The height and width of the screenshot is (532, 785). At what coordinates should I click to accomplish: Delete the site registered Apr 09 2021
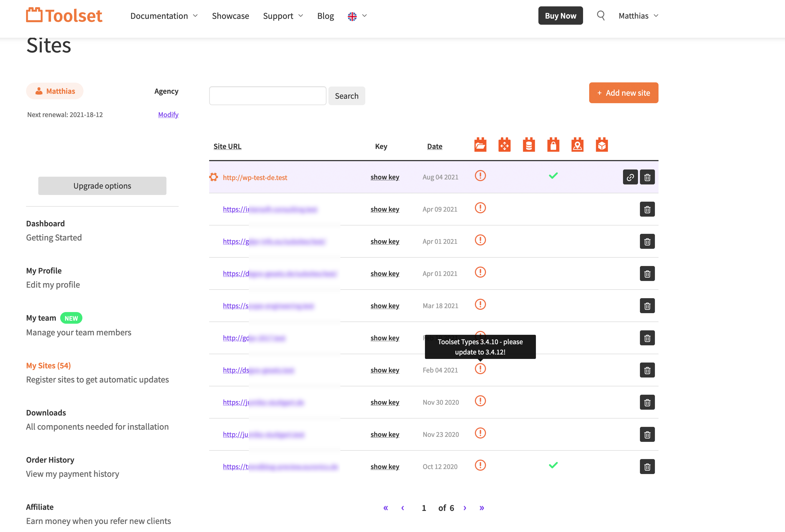(x=647, y=209)
